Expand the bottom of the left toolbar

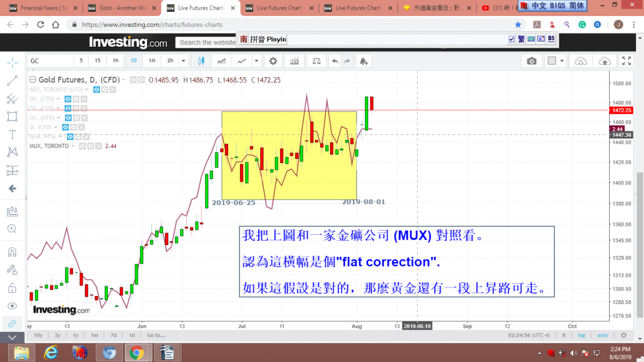pyautogui.click(x=12, y=338)
